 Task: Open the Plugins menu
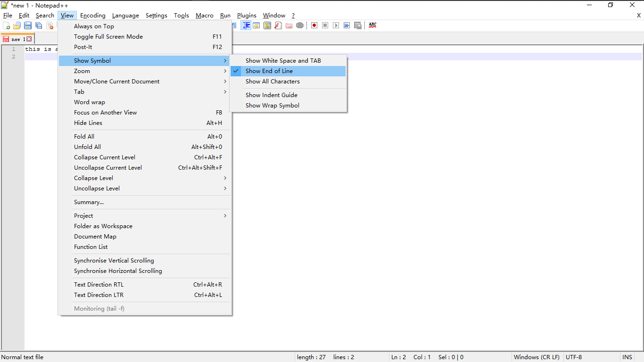coord(246,15)
